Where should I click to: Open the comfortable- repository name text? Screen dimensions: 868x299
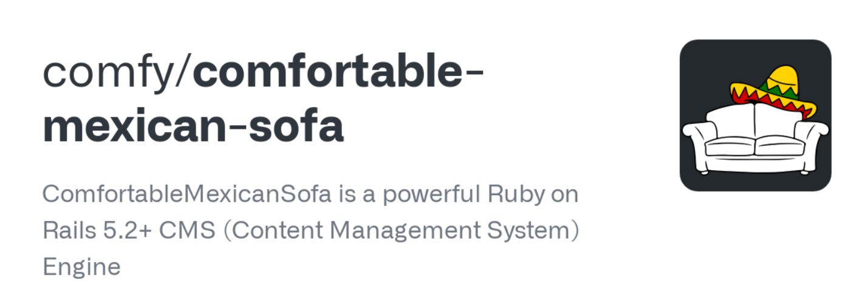[x=338, y=74]
